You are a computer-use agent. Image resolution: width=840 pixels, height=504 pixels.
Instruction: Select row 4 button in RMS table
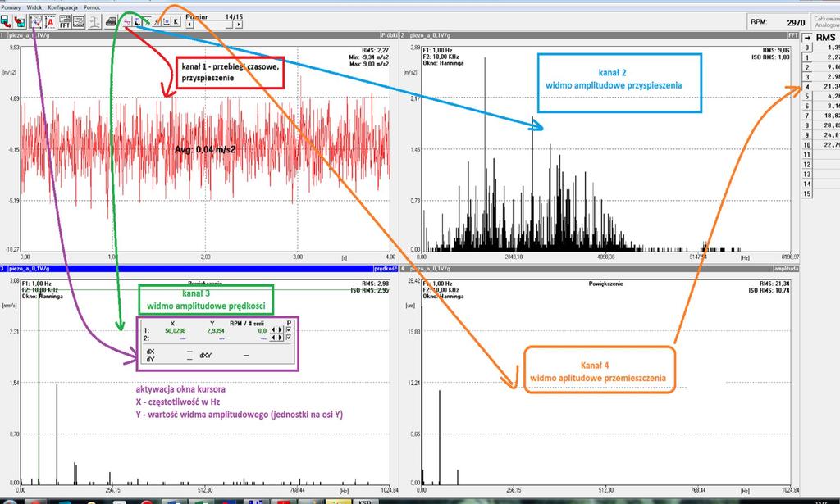(x=807, y=87)
